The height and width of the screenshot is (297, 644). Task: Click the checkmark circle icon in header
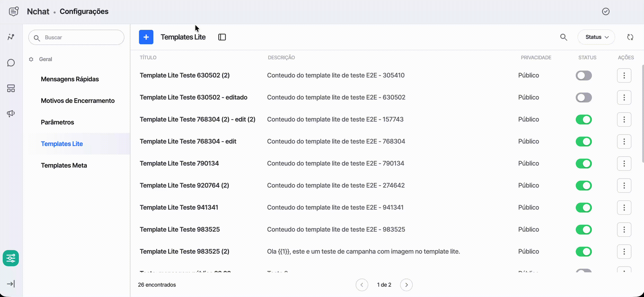[606, 11]
